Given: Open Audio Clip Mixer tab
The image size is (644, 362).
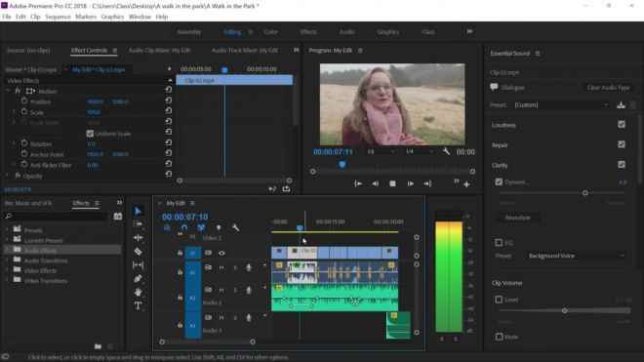Looking at the screenshot, I should (x=159, y=50).
